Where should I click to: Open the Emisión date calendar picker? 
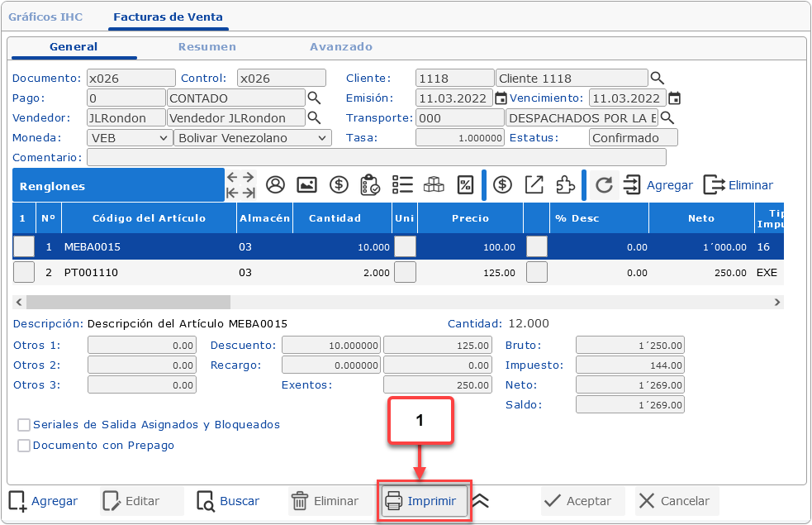click(501, 98)
